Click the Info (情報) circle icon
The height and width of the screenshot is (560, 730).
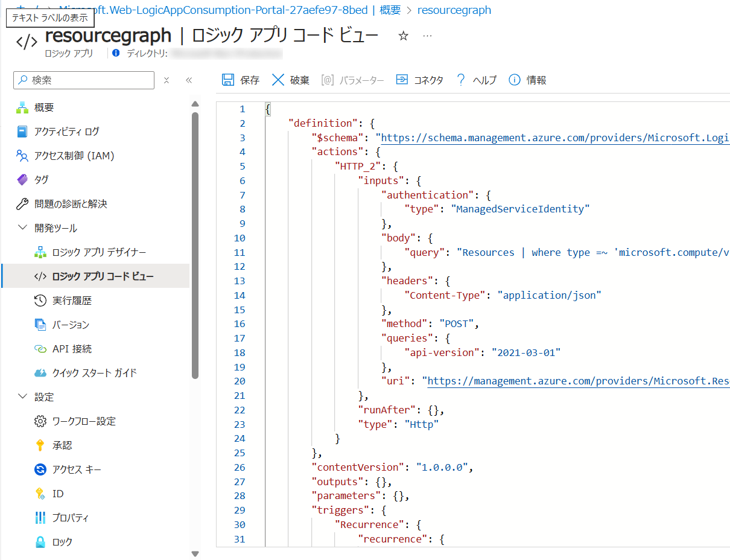pyautogui.click(x=515, y=80)
